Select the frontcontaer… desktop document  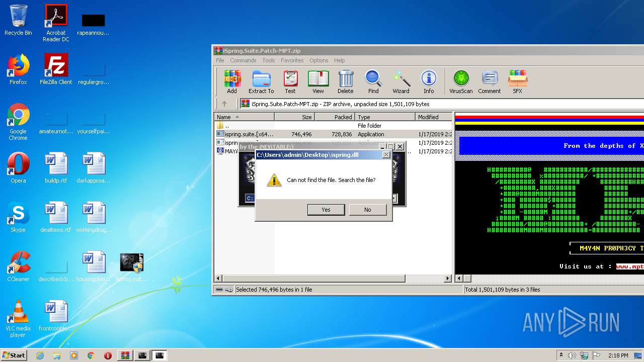click(56, 316)
